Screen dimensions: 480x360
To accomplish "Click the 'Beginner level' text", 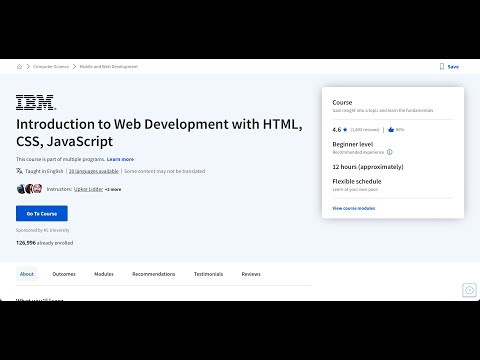I will [353, 144].
